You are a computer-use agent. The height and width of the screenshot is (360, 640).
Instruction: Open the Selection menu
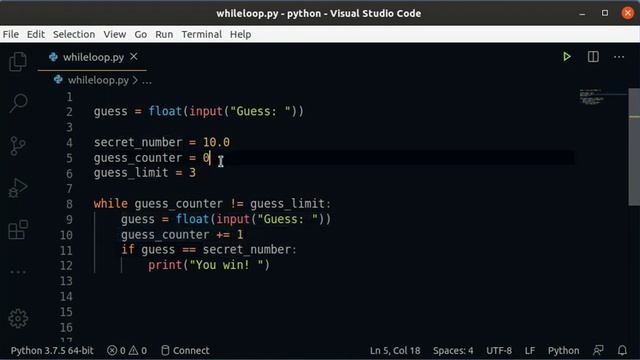[74, 34]
